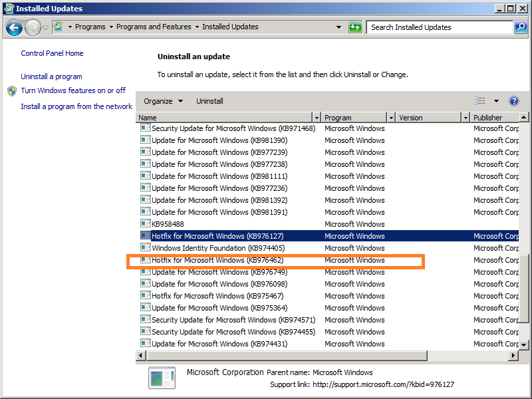Image resolution: width=532 pixels, height=399 pixels.
Task: Click the vertical scrollbar down arrow
Action: click(524, 344)
